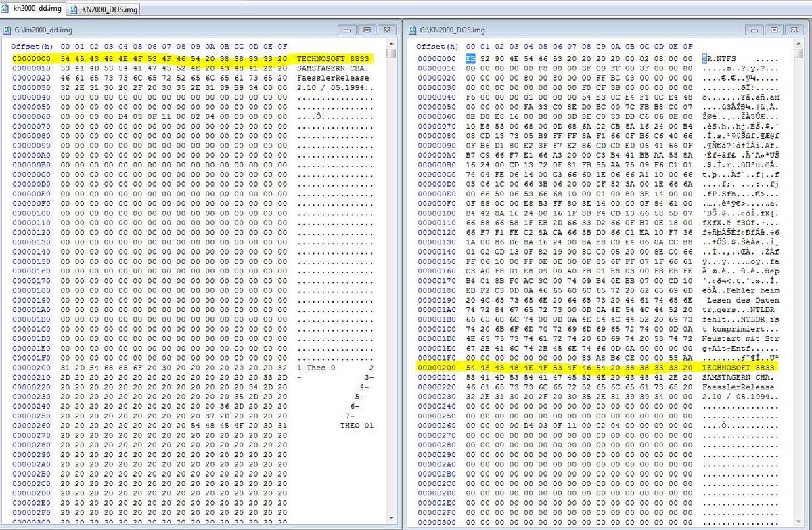The width and height of the screenshot is (812, 530).
Task: Click 'TECHNOSOFT 8833' text in the kn2000_dd.img window
Action: tap(333, 59)
